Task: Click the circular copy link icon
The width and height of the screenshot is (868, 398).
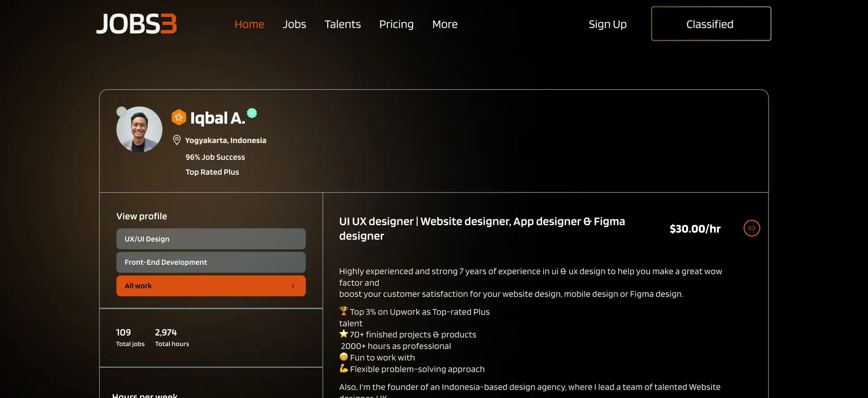Action: [751, 228]
